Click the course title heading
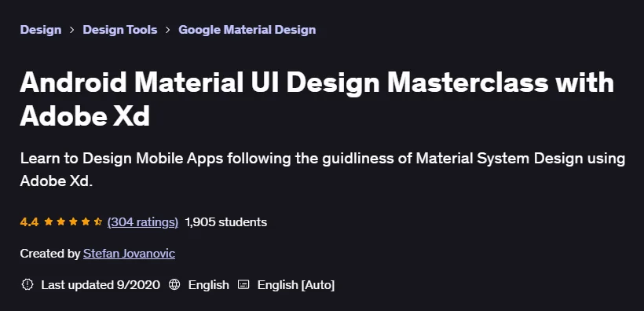Viewport: 644px width, 311px height. 317,100
